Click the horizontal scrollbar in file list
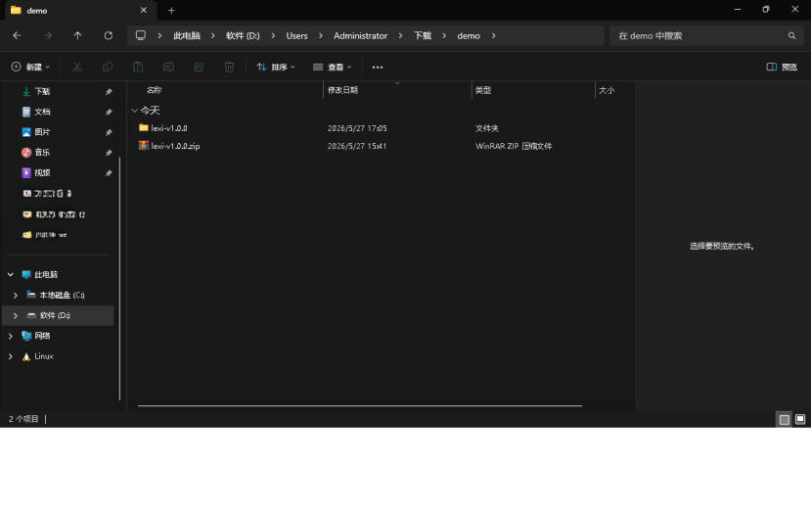Viewport: 812px width, 510px height. [x=360, y=406]
